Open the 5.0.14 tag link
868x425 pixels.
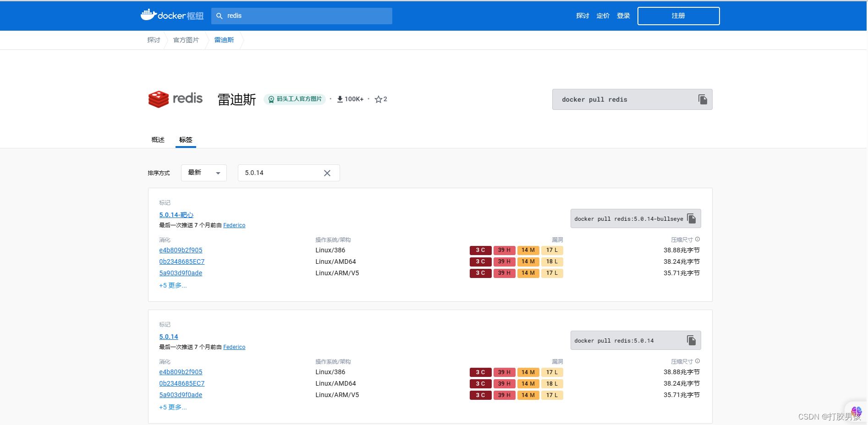169,337
